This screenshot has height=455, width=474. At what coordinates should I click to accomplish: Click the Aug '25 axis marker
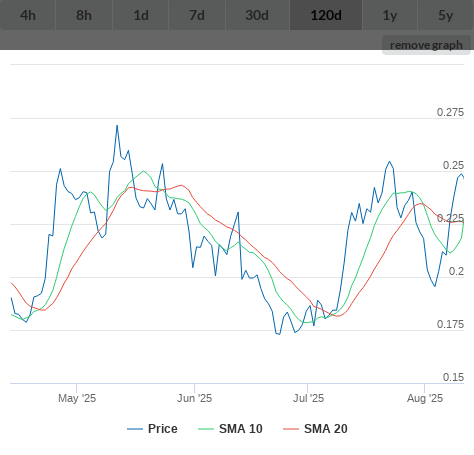[x=425, y=398]
